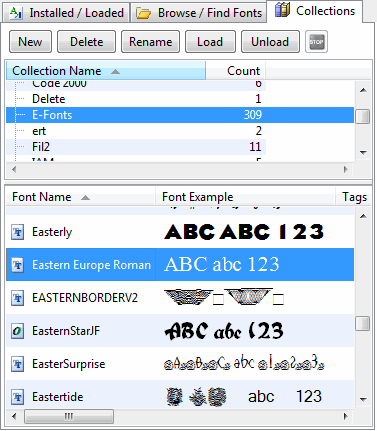
Task: Select the EasterSurprise font name
Action: pyautogui.click(x=69, y=364)
